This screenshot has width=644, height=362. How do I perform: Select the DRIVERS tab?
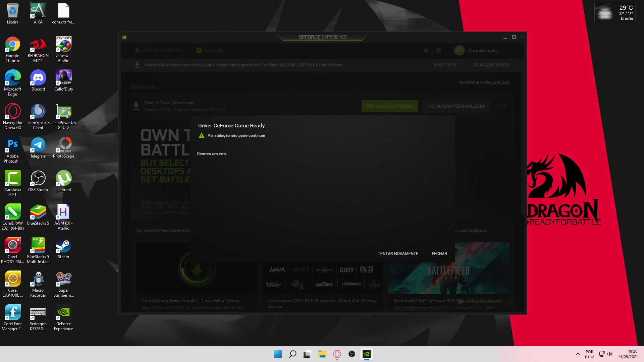[x=210, y=50]
